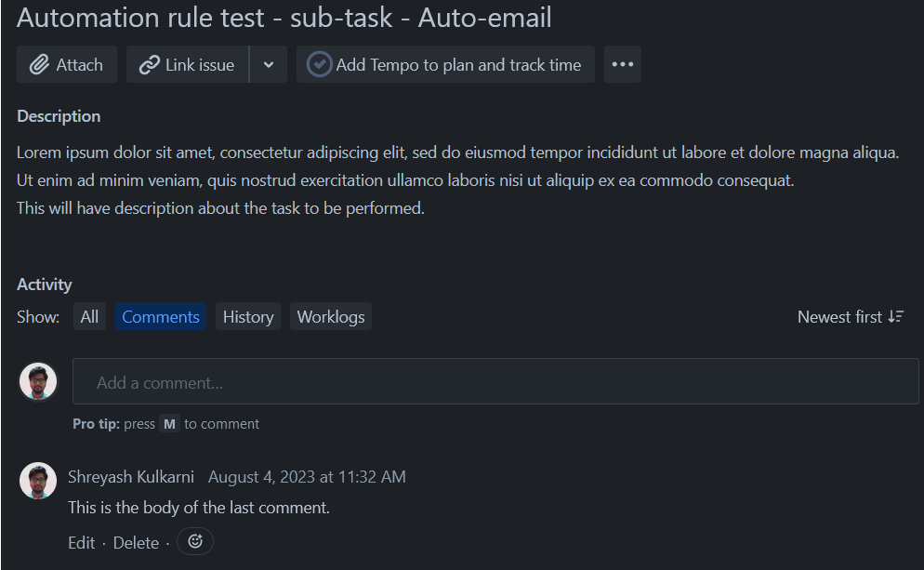Switch on the Worklogs filter
The image size is (924, 570).
point(330,316)
